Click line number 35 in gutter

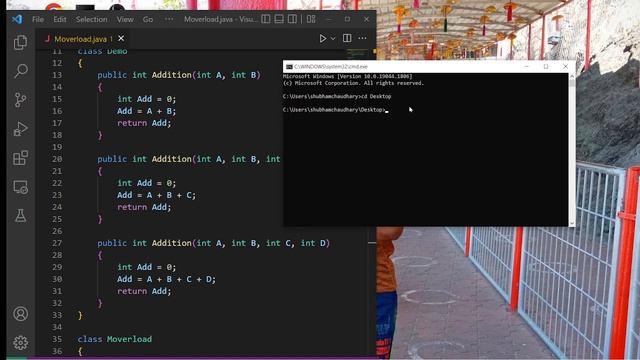pos(57,339)
